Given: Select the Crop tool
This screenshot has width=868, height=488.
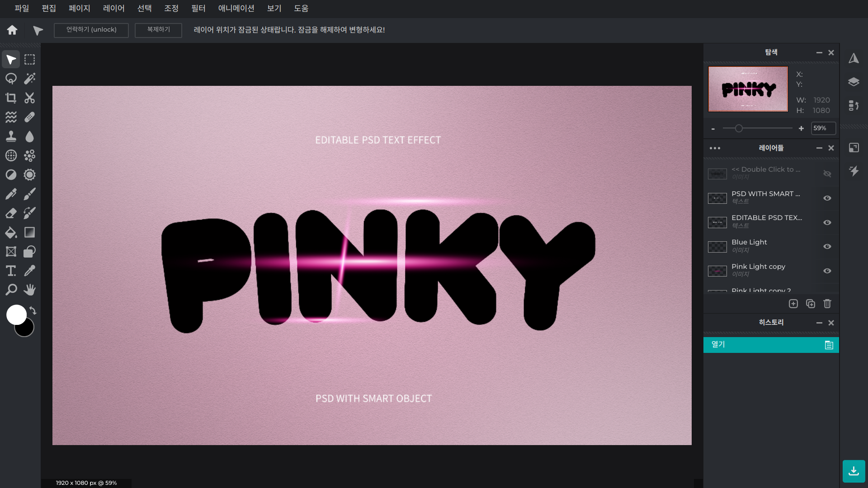Looking at the screenshot, I should [x=11, y=98].
